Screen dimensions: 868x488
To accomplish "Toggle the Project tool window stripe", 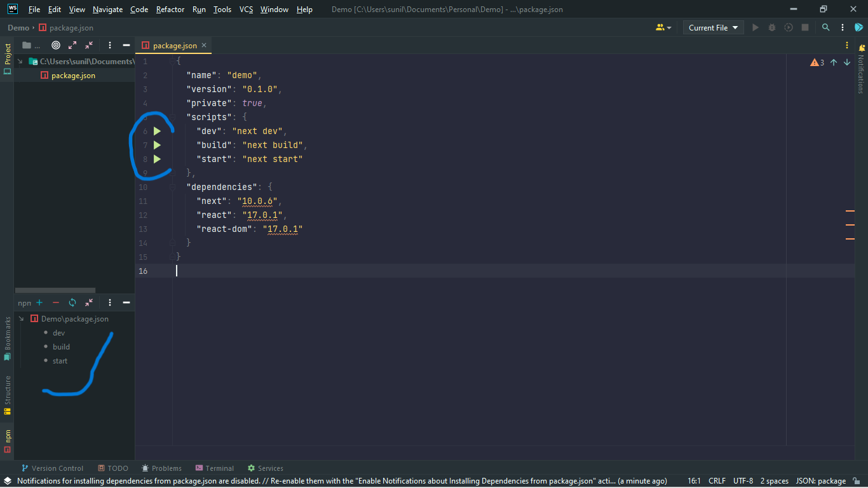I will pos(7,58).
